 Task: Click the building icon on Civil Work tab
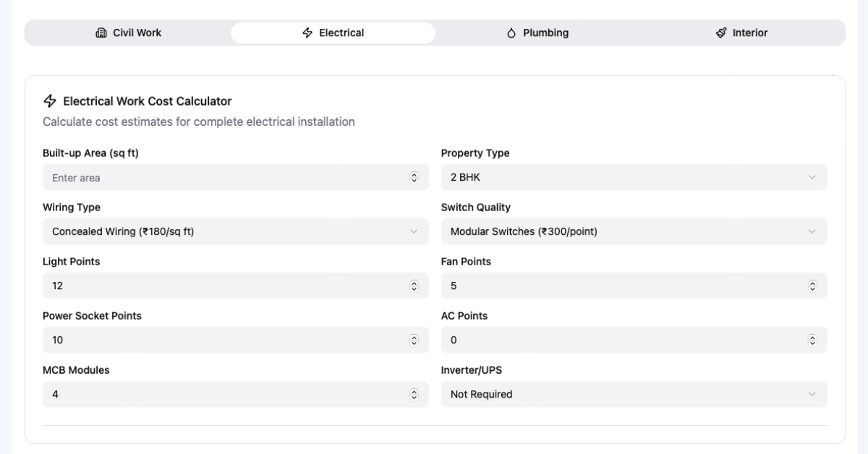tap(101, 33)
